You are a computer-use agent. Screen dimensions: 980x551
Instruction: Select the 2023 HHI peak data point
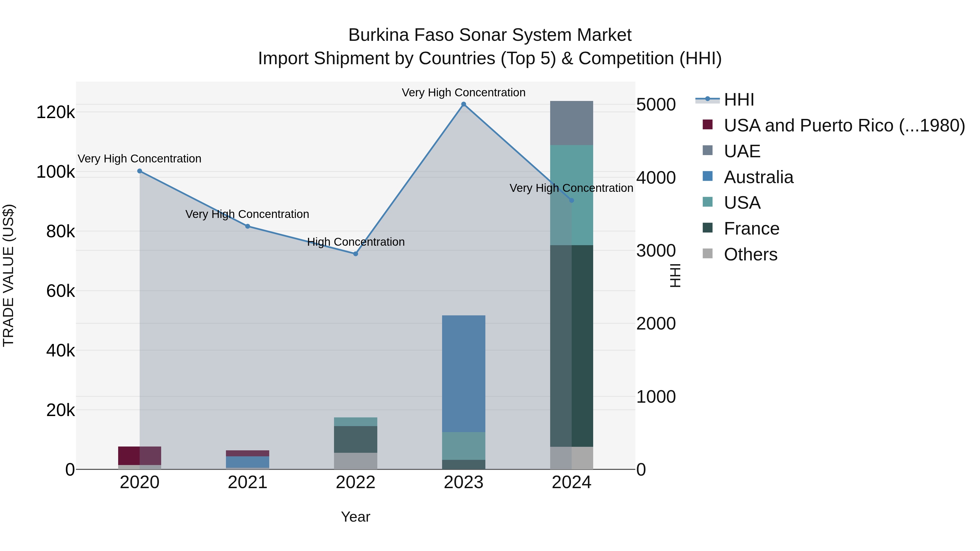coord(464,104)
